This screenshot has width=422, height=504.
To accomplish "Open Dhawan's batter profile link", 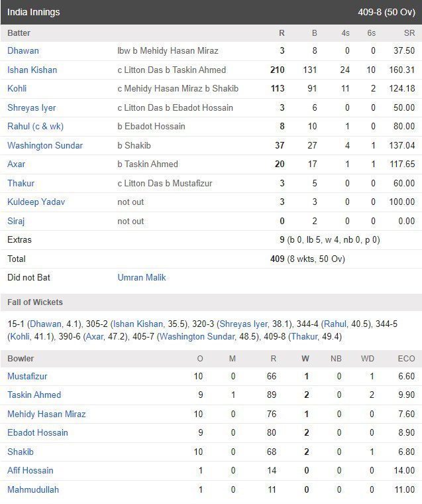I will tap(23, 51).
